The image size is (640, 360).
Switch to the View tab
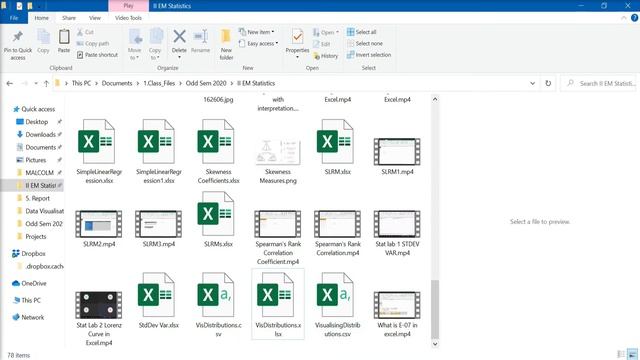[95, 18]
